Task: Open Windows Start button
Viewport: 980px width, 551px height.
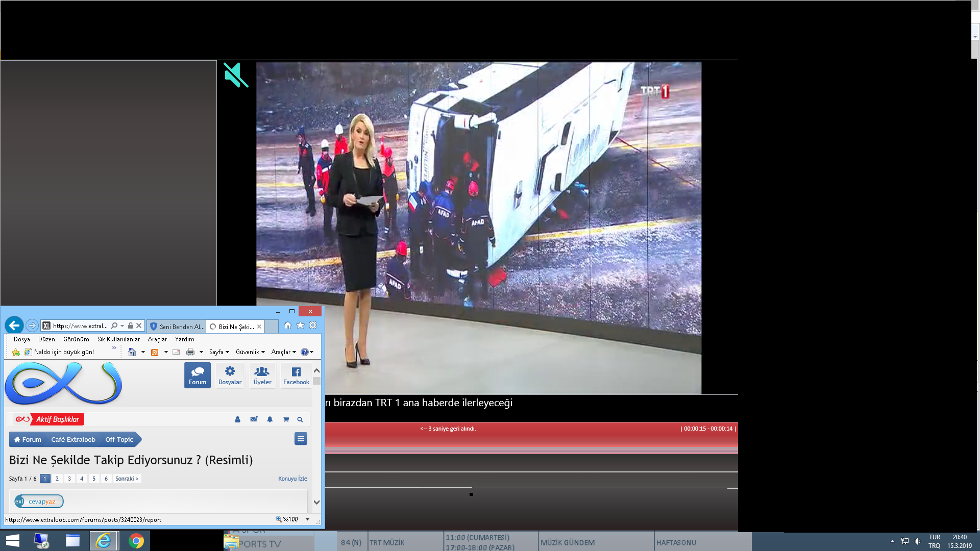Action: tap(13, 541)
